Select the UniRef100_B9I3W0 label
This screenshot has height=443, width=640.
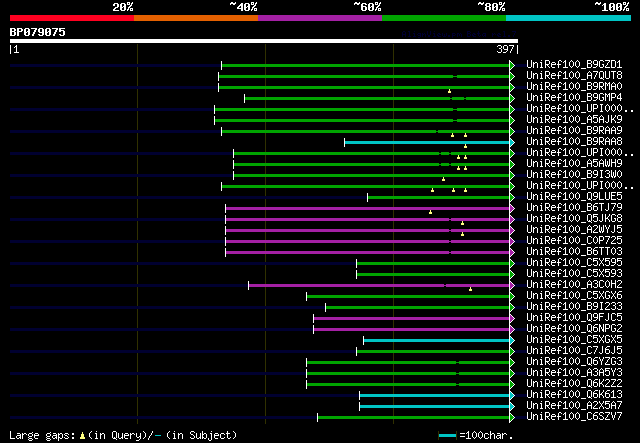click(574, 175)
